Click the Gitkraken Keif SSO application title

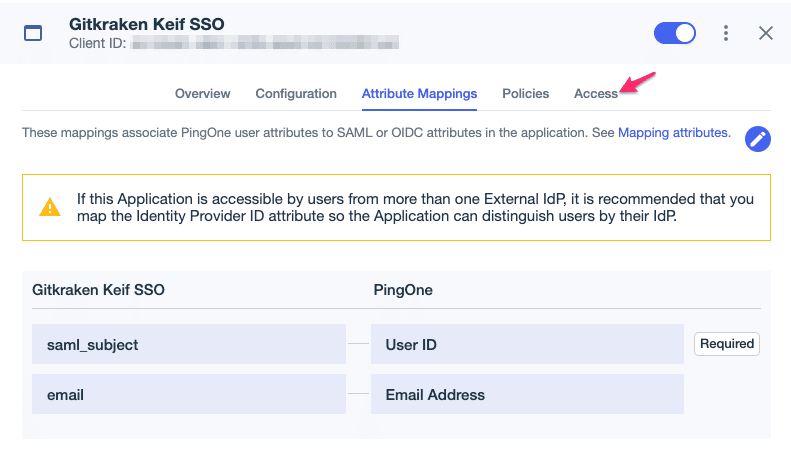point(147,24)
